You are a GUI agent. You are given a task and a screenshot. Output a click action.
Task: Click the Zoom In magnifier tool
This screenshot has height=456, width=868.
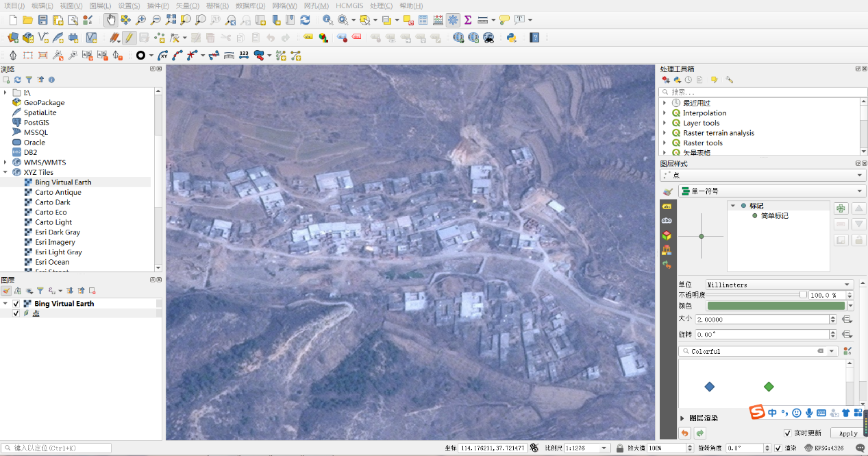140,20
